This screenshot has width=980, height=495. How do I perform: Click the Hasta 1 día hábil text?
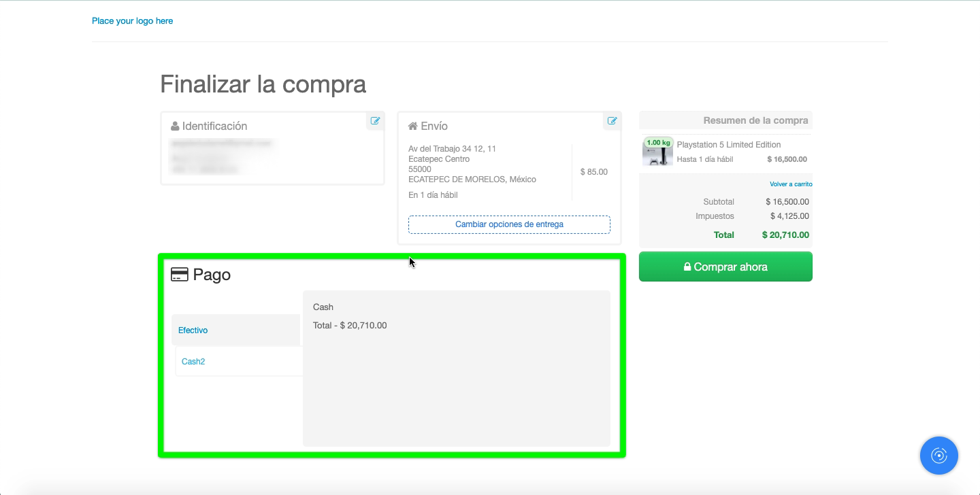[704, 160]
